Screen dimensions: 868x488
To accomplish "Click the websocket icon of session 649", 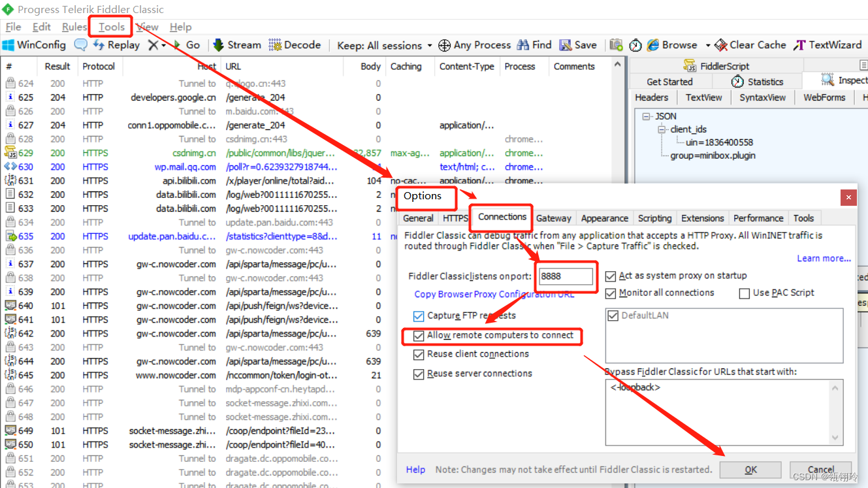I will pyautogui.click(x=10, y=431).
